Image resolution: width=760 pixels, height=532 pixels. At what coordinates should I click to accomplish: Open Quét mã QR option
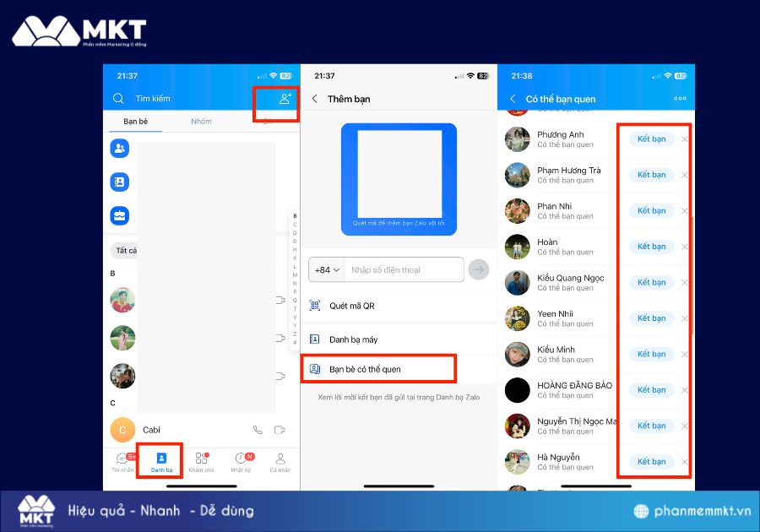tap(399, 306)
